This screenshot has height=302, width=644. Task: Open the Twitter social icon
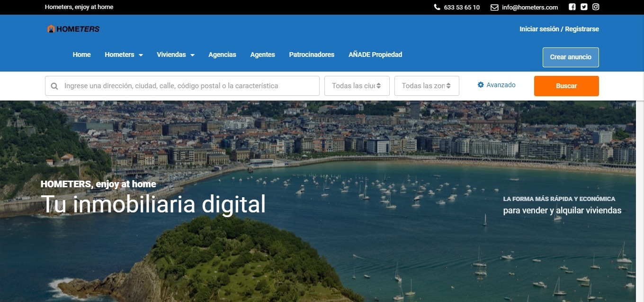click(584, 7)
